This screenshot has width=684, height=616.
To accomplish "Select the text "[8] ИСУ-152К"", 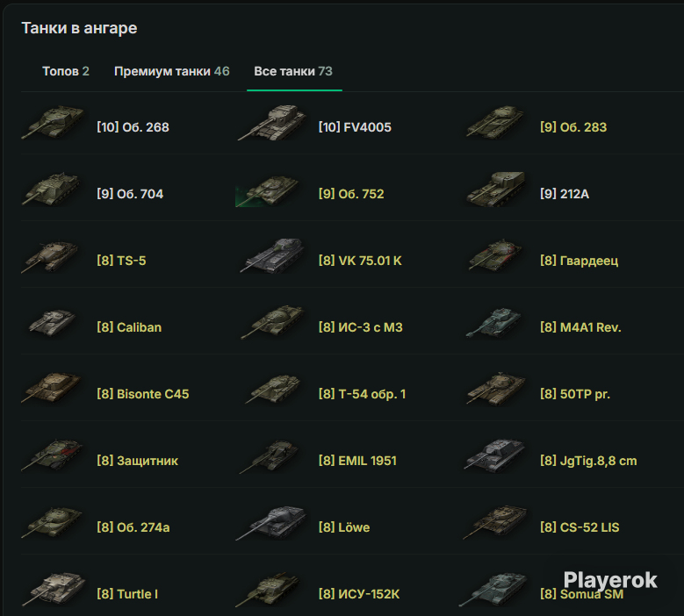I will (358, 594).
